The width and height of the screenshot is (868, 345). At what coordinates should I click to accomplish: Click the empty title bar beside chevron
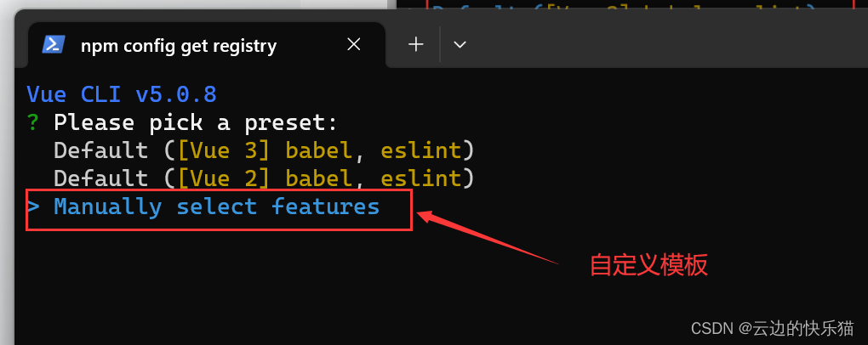(x=665, y=45)
